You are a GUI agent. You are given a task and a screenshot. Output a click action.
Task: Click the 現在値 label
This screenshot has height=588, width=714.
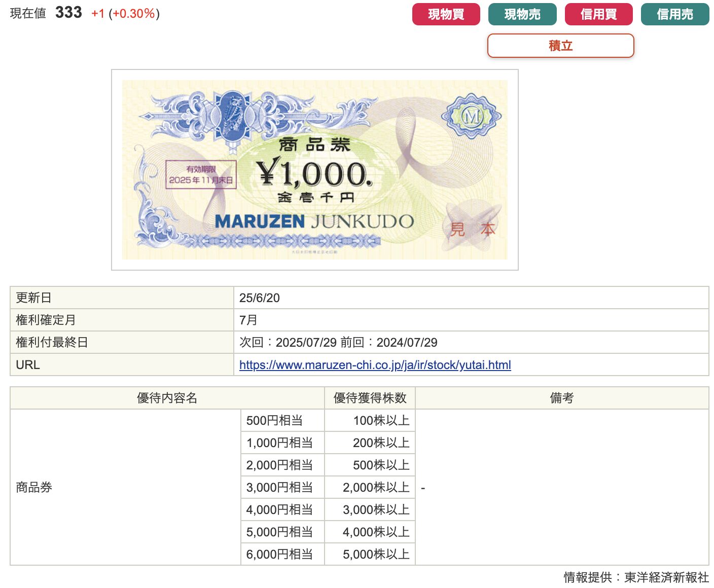coord(28,14)
